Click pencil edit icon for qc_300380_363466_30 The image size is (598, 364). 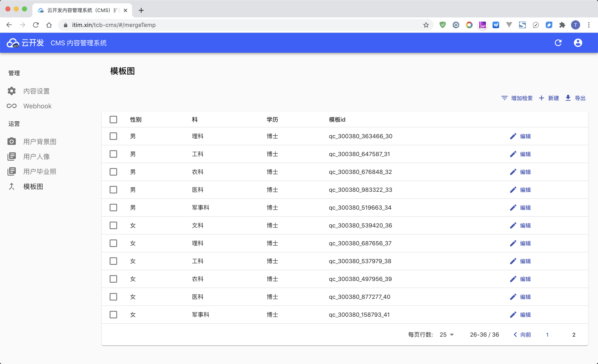tap(513, 136)
